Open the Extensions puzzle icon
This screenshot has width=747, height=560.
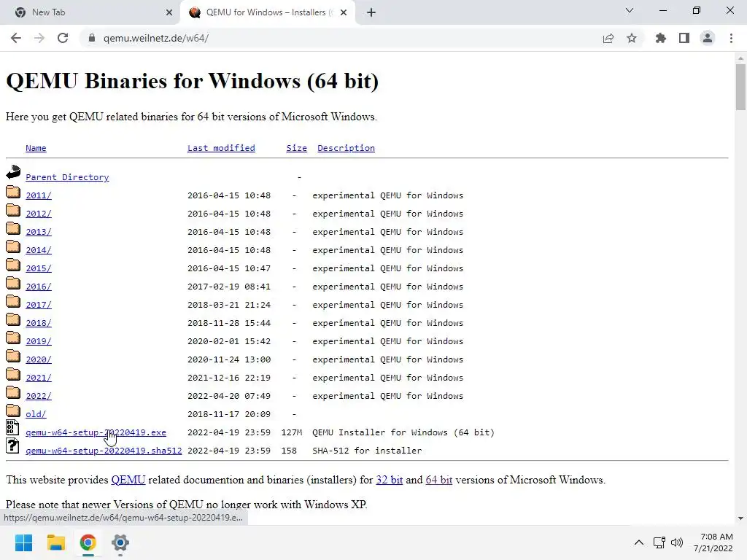coord(661,38)
